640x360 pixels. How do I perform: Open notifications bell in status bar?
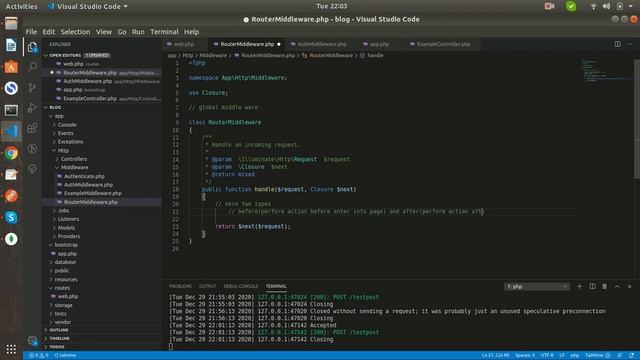coord(631,356)
